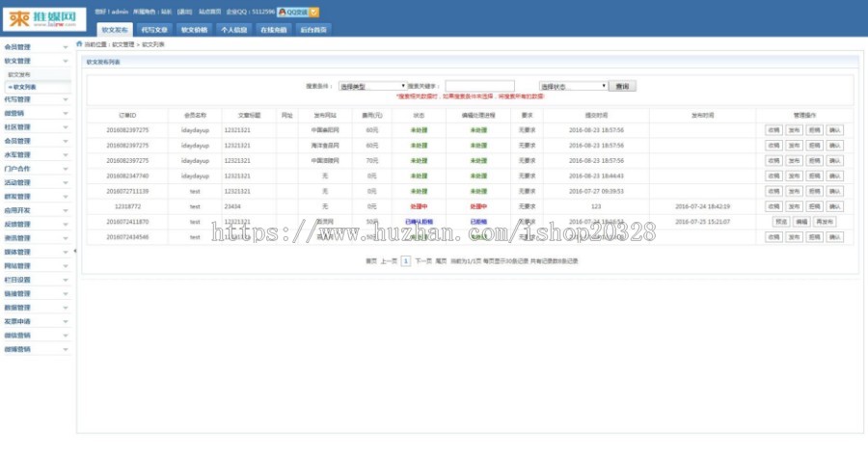Viewport: 868px width, 460px height.
Task: Click 预览 for order 2016072411870
Action: click(780, 222)
